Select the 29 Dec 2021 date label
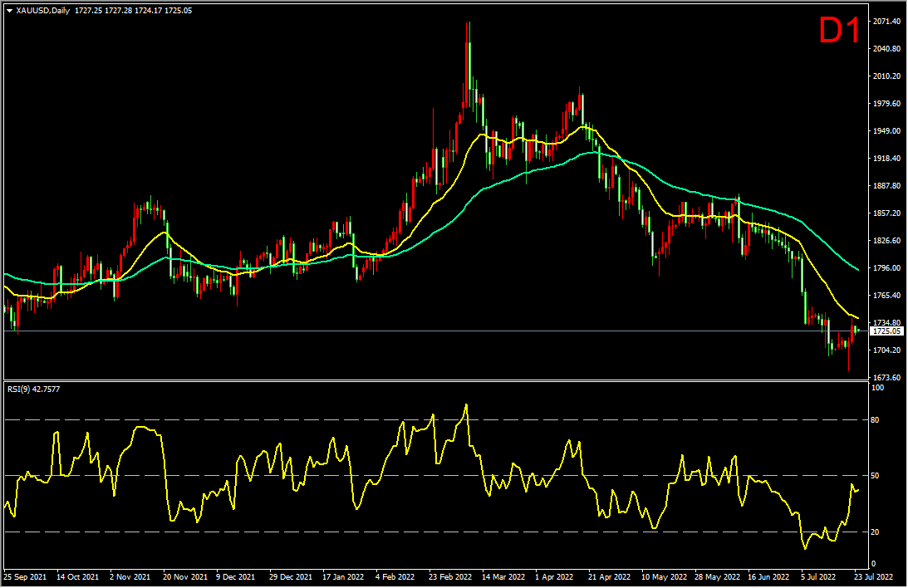The height and width of the screenshot is (588, 908). point(291,577)
